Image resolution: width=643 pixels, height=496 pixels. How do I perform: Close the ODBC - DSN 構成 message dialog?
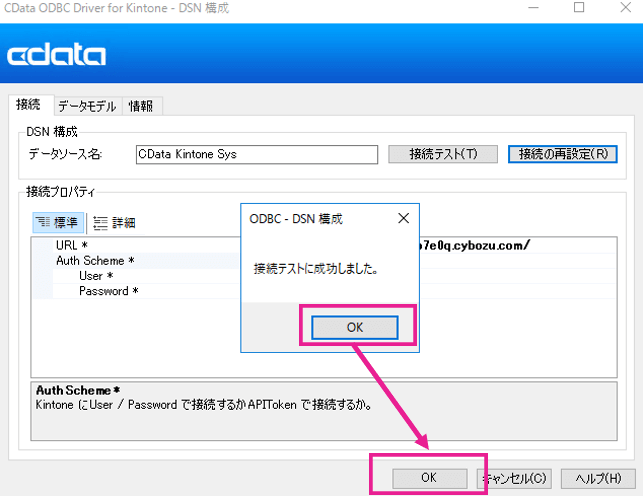(x=404, y=218)
